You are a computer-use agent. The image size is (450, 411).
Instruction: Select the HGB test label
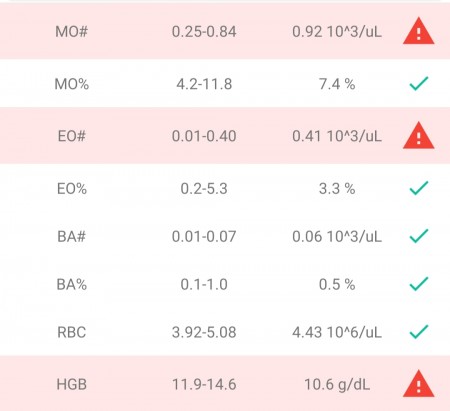(x=72, y=384)
